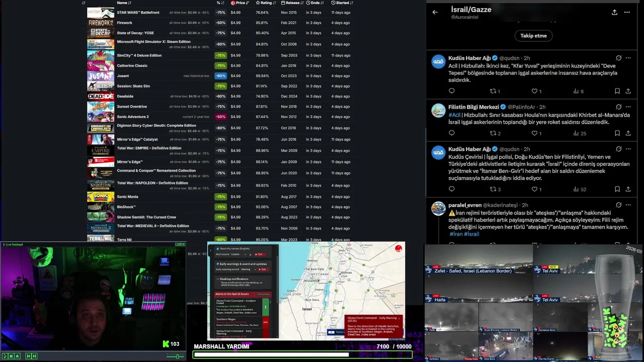Click the Sunset Overdrive rating 87.81%
Image resolution: width=644 pixels, height=362 pixels.
pos(262,107)
